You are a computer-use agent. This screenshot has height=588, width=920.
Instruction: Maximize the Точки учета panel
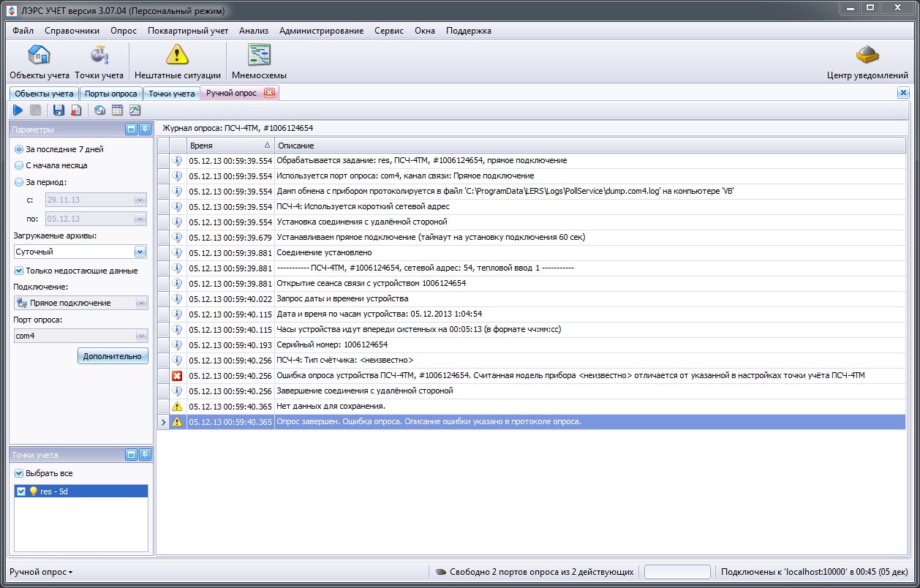point(132,455)
